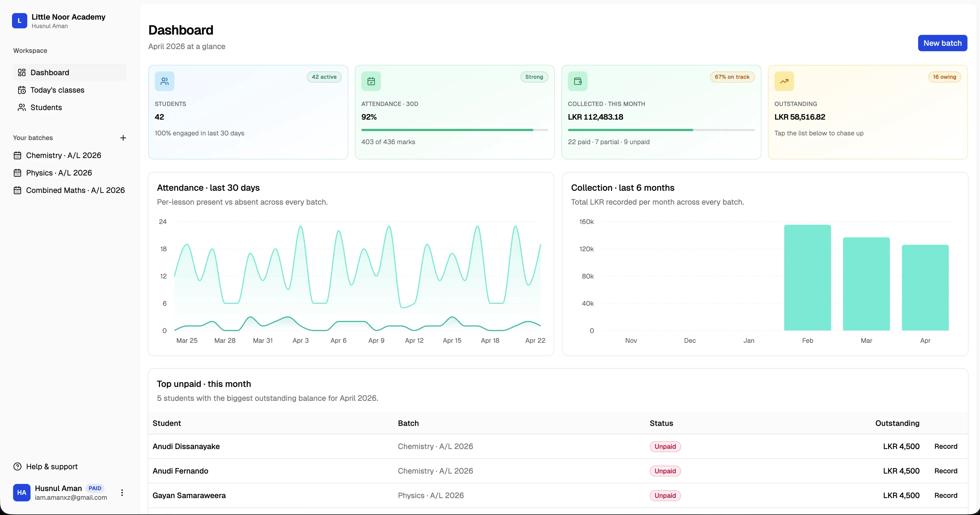Click the Little Noor Academy logo icon
Image resolution: width=980 pixels, height=515 pixels.
19,21
